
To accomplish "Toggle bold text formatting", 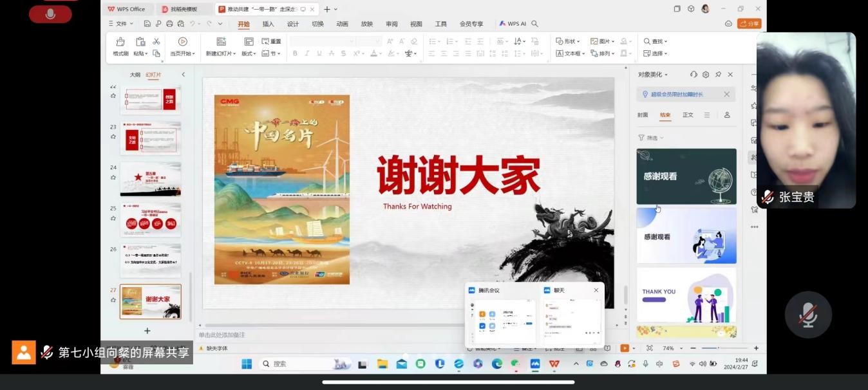I will click(295, 53).
